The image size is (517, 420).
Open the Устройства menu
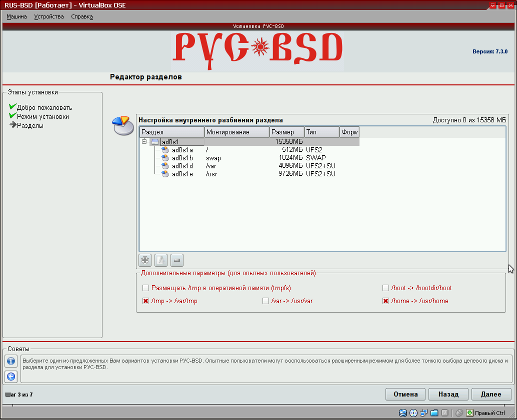49,16
